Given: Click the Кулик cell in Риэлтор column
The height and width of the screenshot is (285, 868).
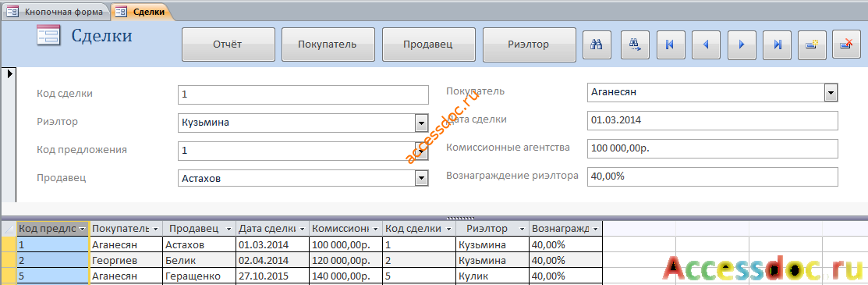Looking at the screenshot, I should [493, 276].
